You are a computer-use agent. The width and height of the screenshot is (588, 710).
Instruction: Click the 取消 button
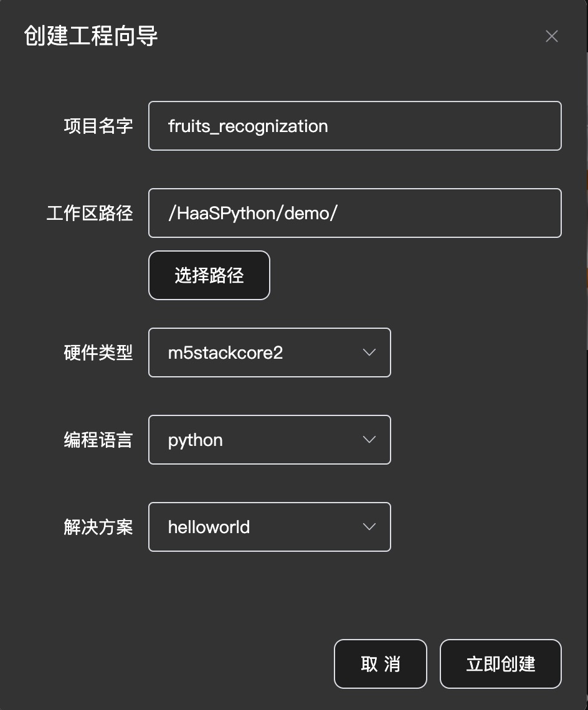click(x=381, y=664)
